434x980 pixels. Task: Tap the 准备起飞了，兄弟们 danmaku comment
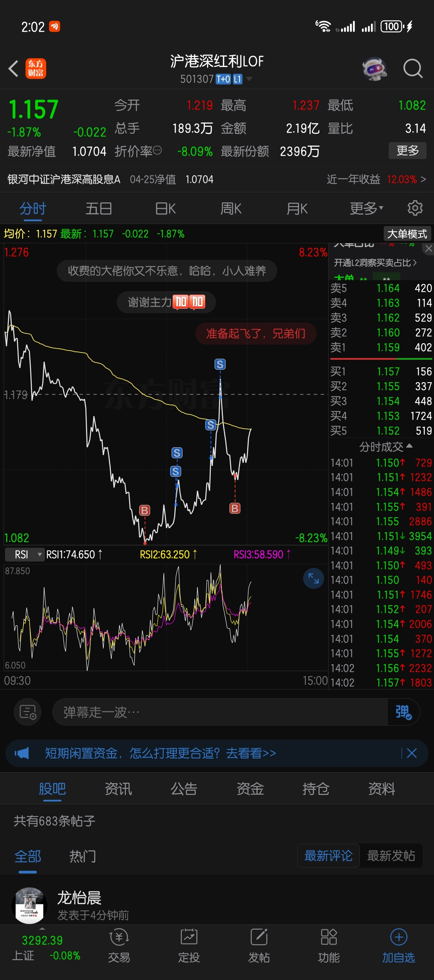256,334
